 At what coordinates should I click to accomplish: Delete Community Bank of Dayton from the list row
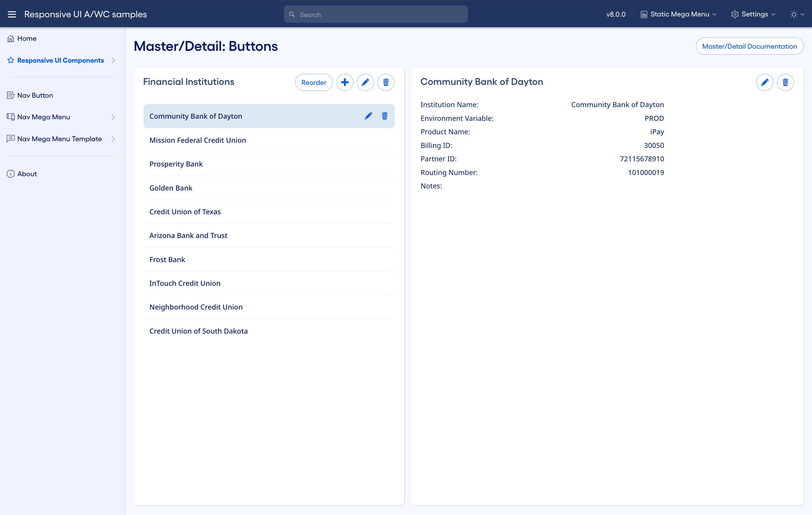pyautogui.click(x=385, y=116)
